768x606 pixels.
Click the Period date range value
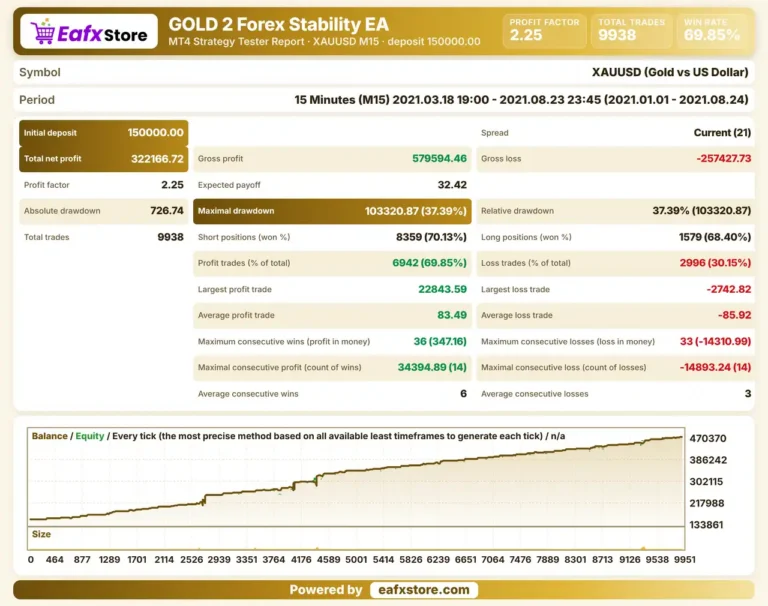[x=521, y=100]
